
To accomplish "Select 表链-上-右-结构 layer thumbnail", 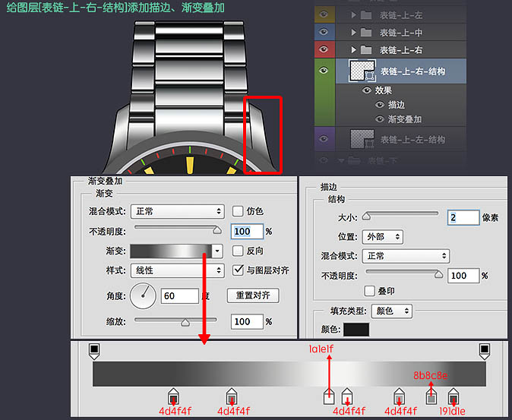I will 362,71.
